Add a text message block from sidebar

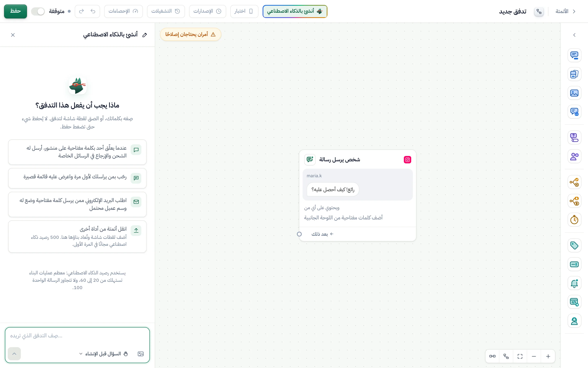pos(574,55)
